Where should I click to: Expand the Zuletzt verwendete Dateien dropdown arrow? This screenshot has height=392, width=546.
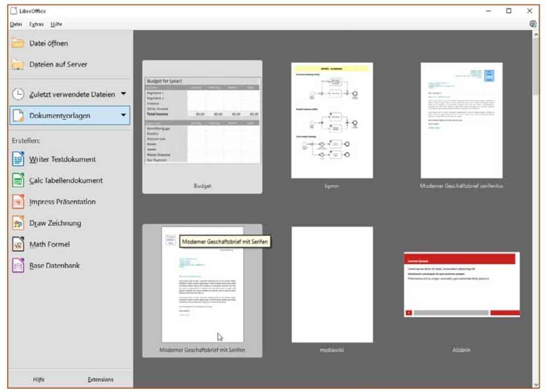[123, 94]
